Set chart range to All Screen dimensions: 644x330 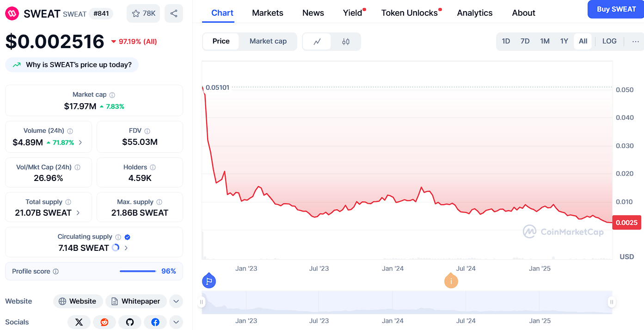point(583,41)
